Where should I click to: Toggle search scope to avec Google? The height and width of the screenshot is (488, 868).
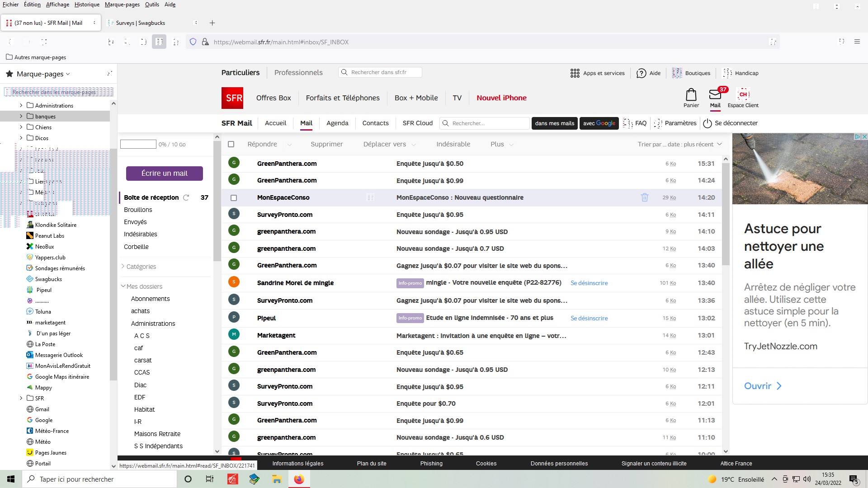point(599,123)
